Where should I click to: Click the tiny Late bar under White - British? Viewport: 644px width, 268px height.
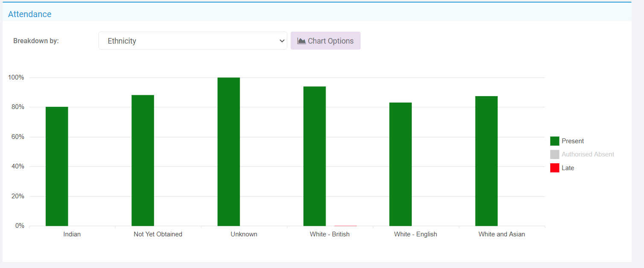[x=346, y=226]
